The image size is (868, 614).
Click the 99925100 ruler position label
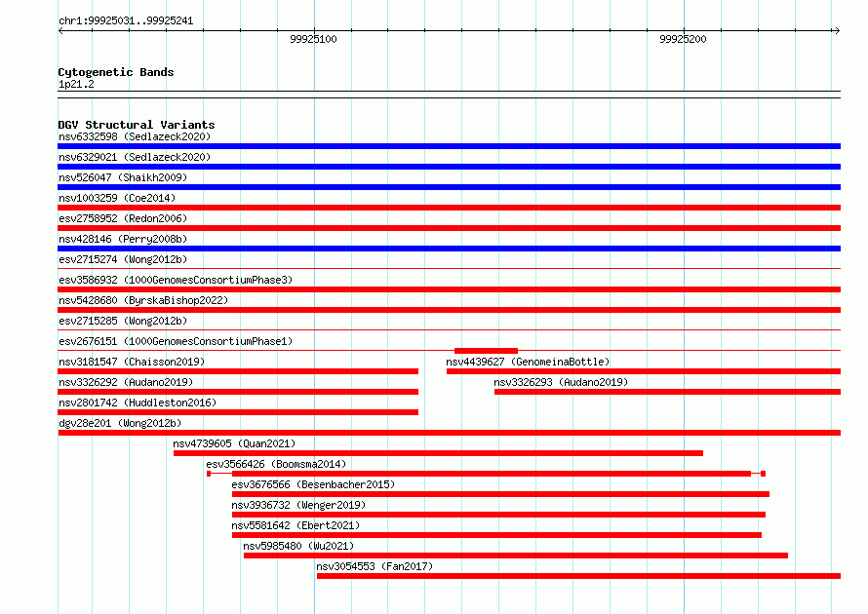313,39
